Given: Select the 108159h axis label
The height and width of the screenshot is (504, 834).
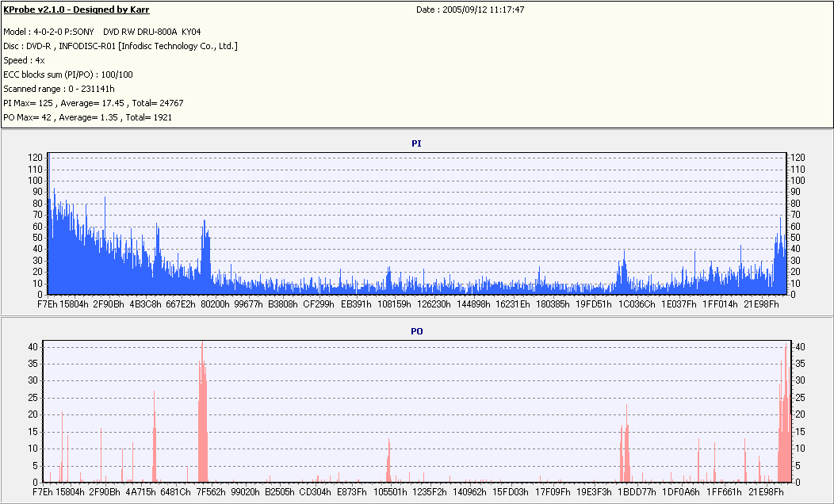Looking at the screenshot, I should click(394, 304).
